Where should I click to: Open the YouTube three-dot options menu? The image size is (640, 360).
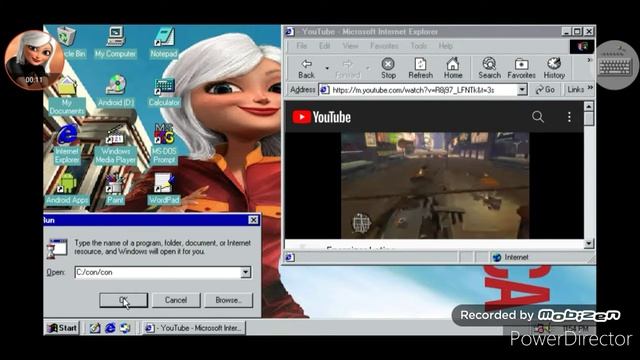click(569, 117)
